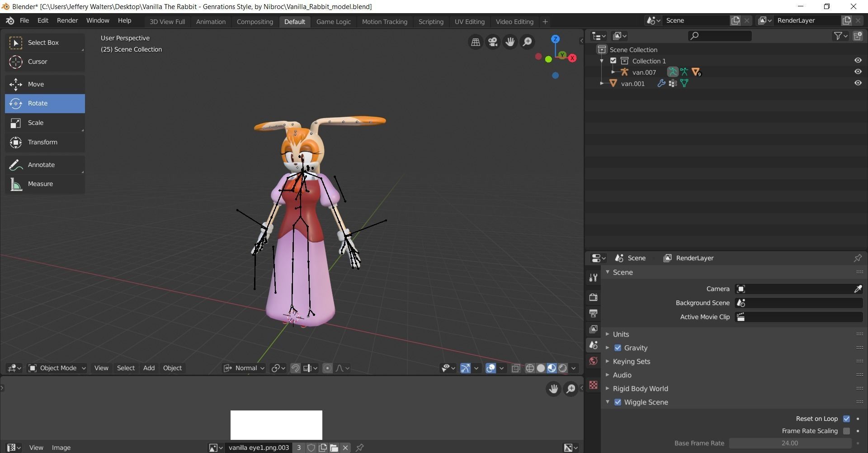Switch to solid viewport shading
Viewport: 868px width, 453px height.
click(x=541, y=368)
